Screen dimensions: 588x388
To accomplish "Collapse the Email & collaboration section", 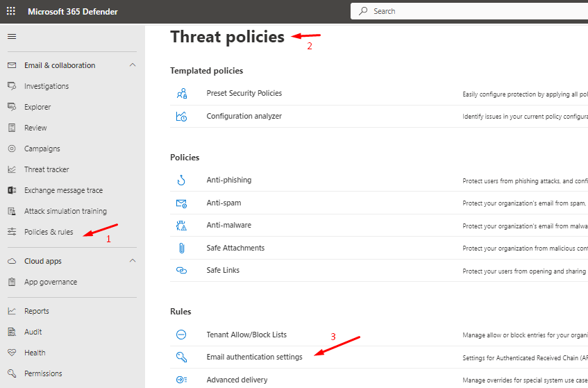I will click(133, 65).
